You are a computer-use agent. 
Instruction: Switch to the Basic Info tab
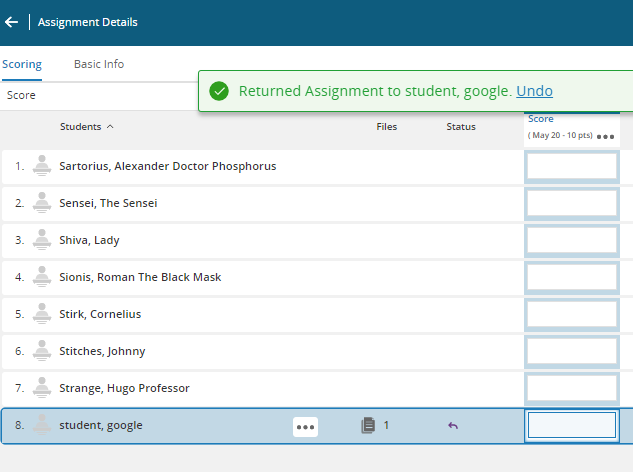pos(99,64)
